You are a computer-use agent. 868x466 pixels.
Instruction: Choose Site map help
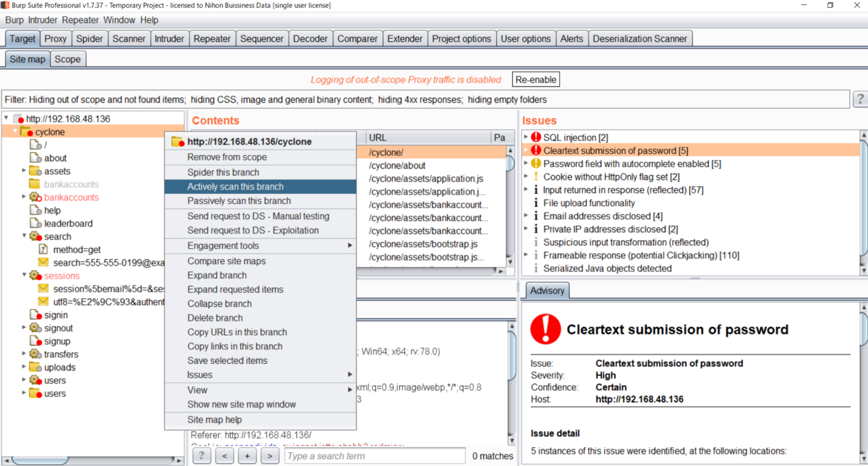260,420
